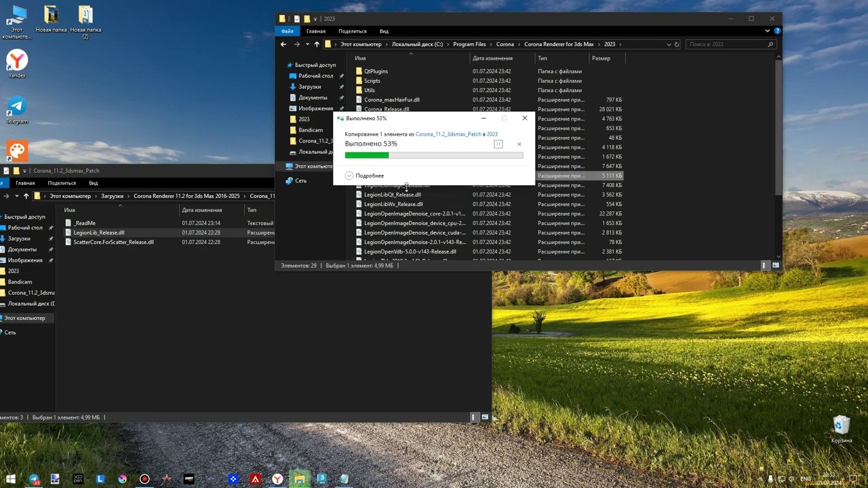868x488 pixels.
Task: Open recent locations dropdown in 2023 window
Action: [307, 44]
